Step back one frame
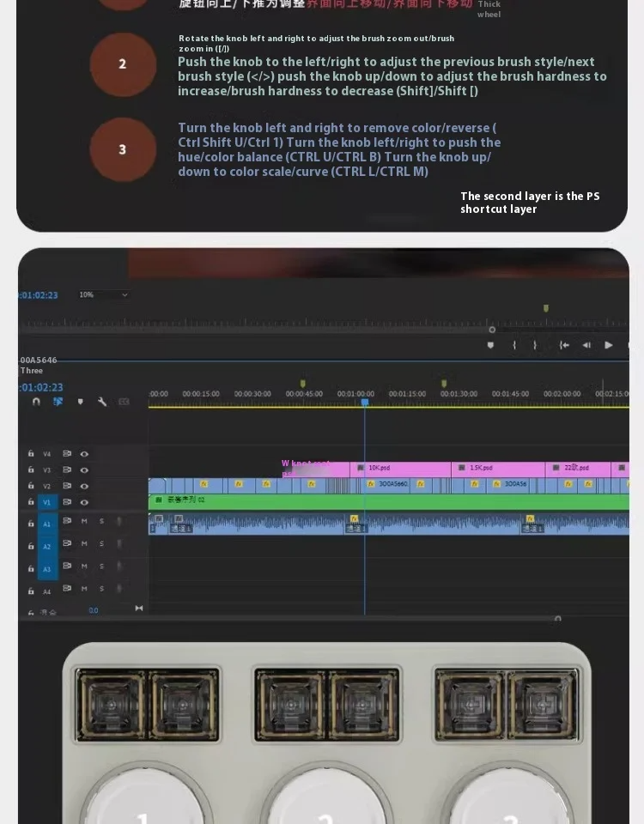Viewport: 644px width, 824px height. (x=586, y=345)
